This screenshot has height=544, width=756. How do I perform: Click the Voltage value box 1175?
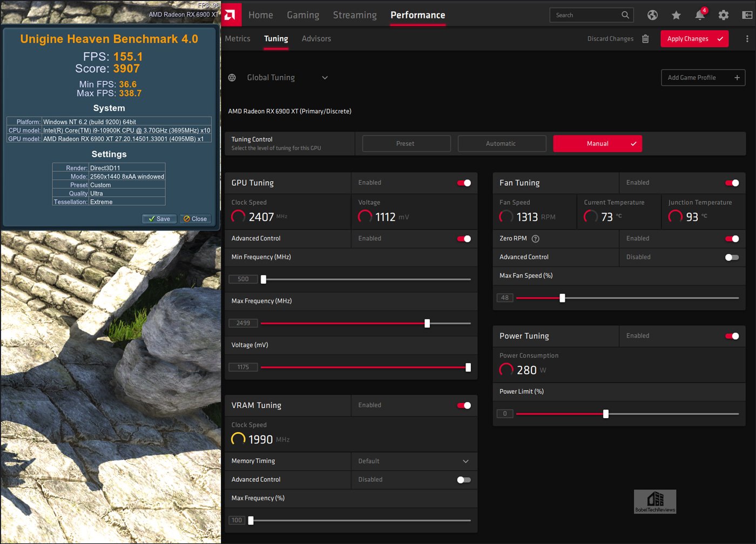243,367
